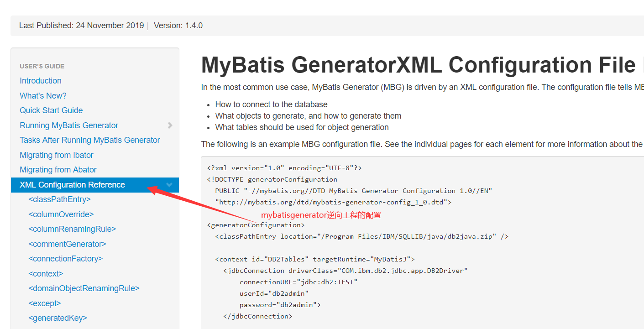This screenshot has height=329, width=644.
Task: Open the <except> reference
Action: 44,303
